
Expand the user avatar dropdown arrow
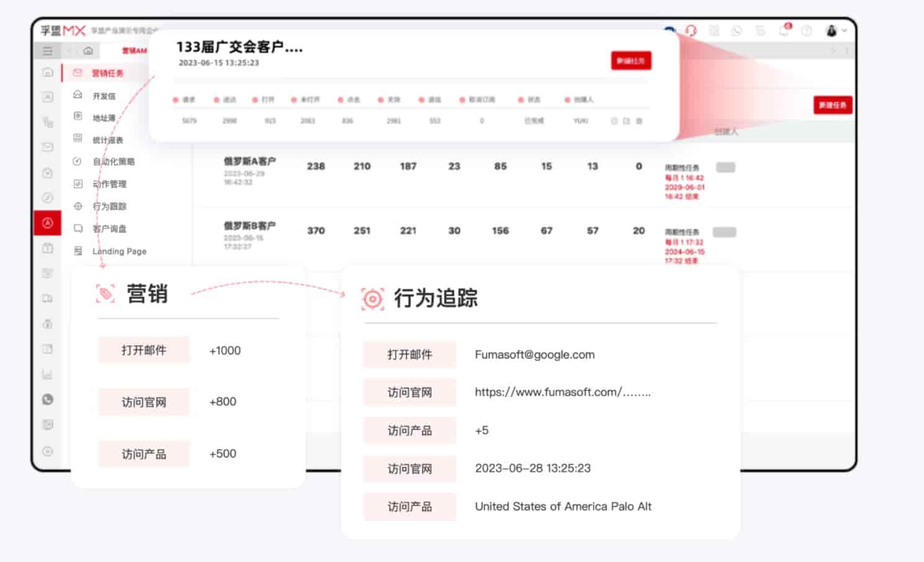tap(844, 30)
